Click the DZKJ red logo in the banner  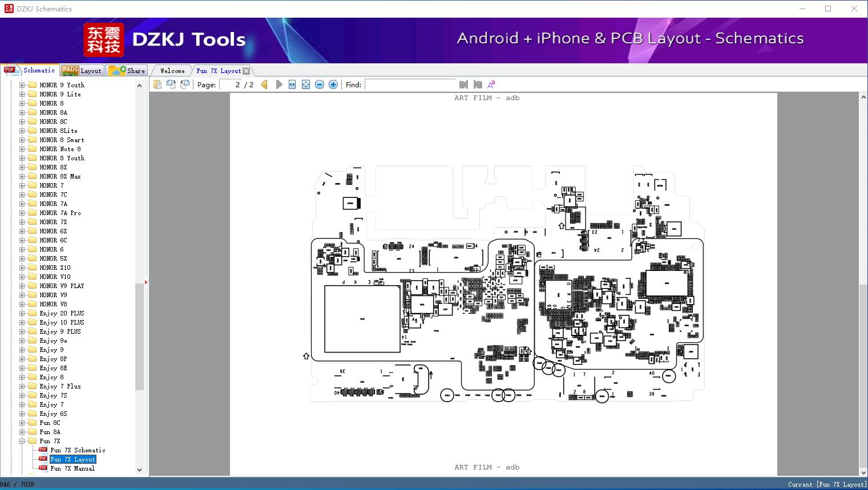tap(104, 40)
